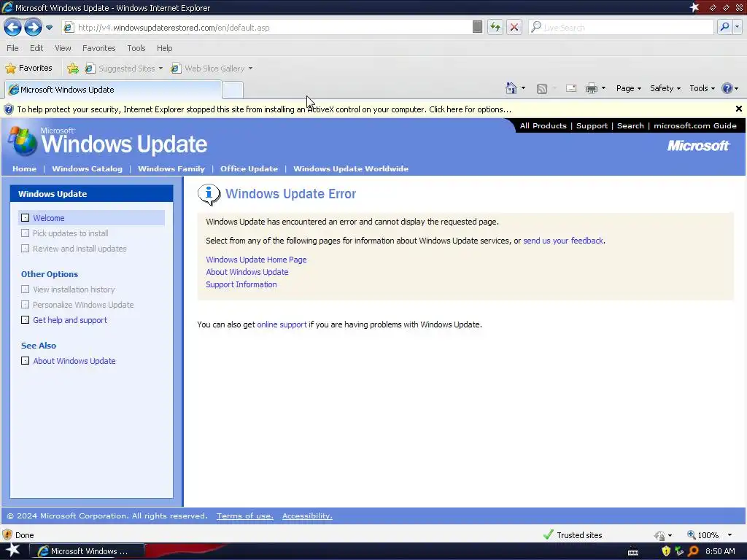Close the ActiveX information bar

click(738, 109)
